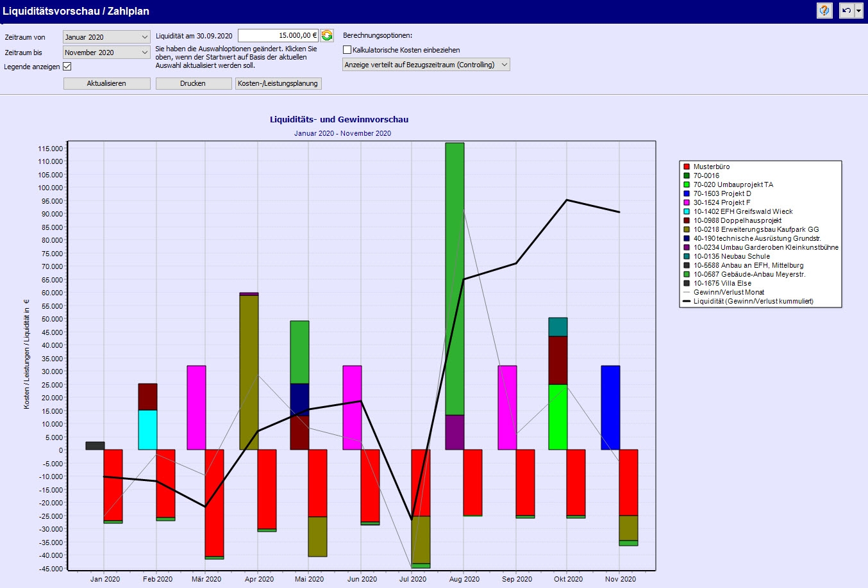
Task: Click the dark green 70-0016 legend swatch
Action: (x=687, y=176)
